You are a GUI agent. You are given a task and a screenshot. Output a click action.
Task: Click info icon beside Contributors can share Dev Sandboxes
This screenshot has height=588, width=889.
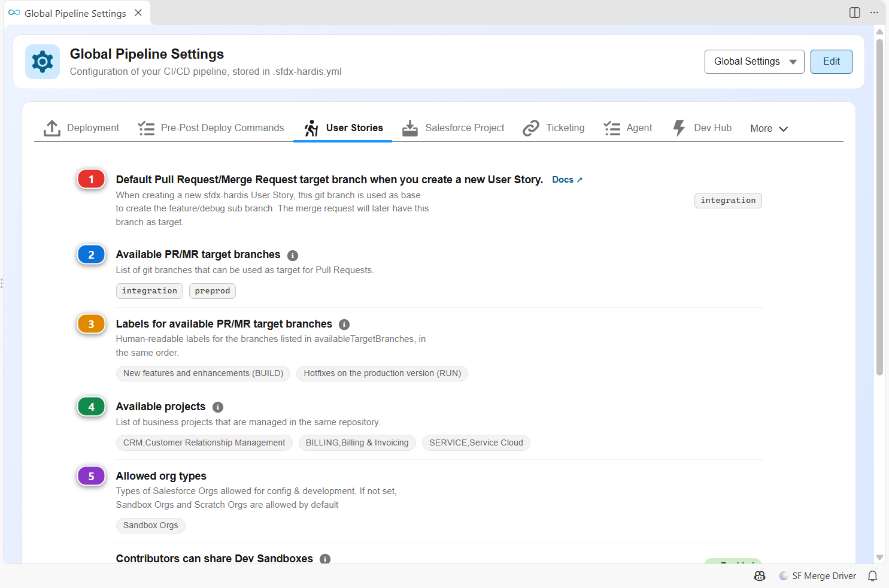tap(325, 559)
